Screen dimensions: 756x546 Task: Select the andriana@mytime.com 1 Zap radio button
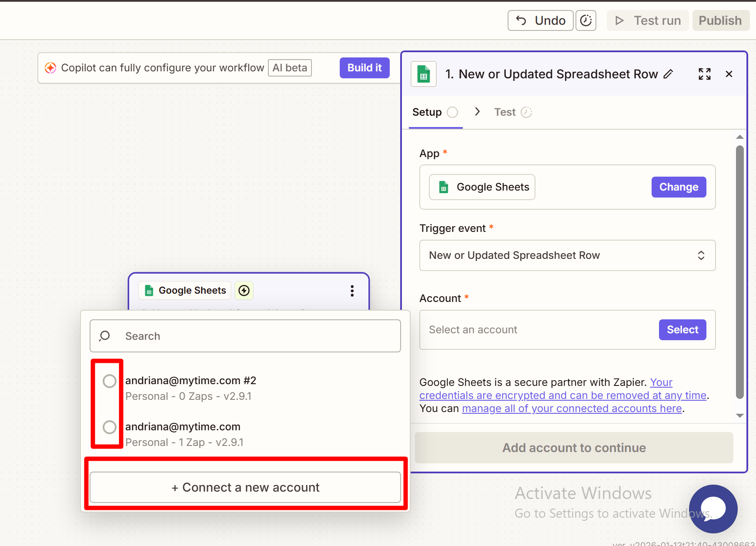[109, 427]
